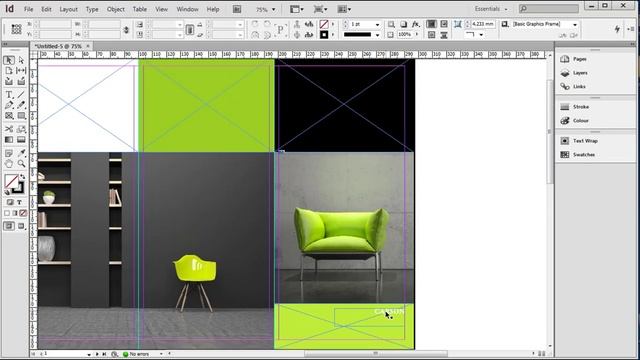Toggle formatting affects container
This screenshot has width=640, height=360.
[10, 202]
